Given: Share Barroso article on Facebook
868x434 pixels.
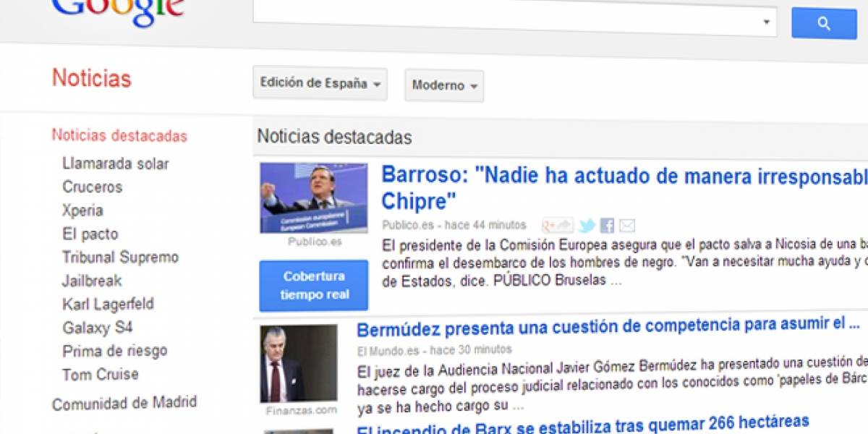Looking at the screenshot, I should click(607, 225).
